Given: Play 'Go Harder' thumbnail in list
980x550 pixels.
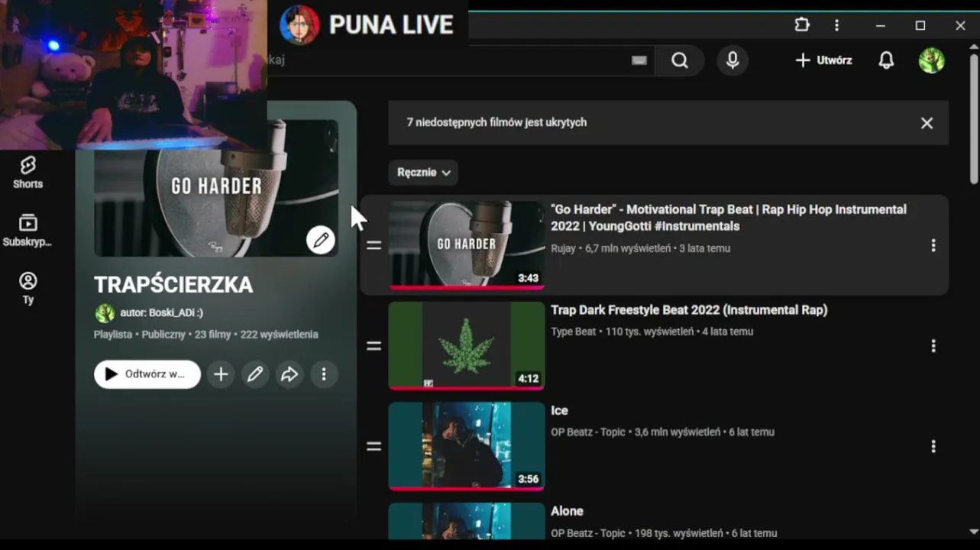Looking at the screenshot, I should (467, 245).
